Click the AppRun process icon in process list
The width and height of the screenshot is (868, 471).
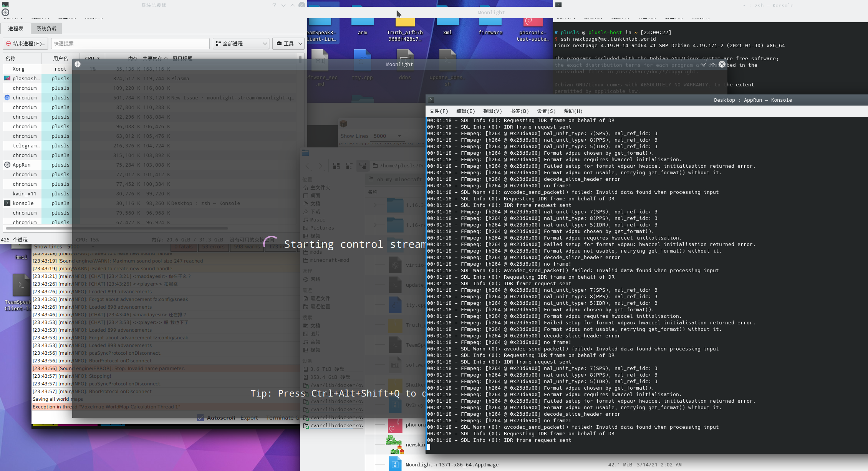coord(7,165)
